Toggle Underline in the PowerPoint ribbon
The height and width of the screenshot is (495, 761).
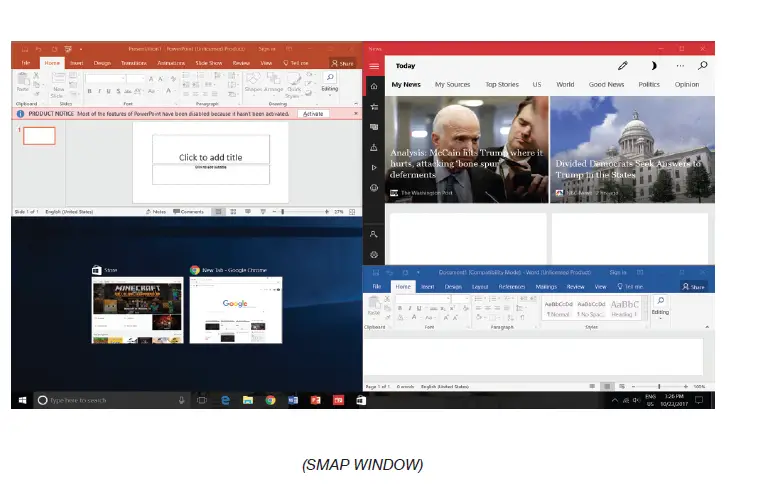[108, 91]
